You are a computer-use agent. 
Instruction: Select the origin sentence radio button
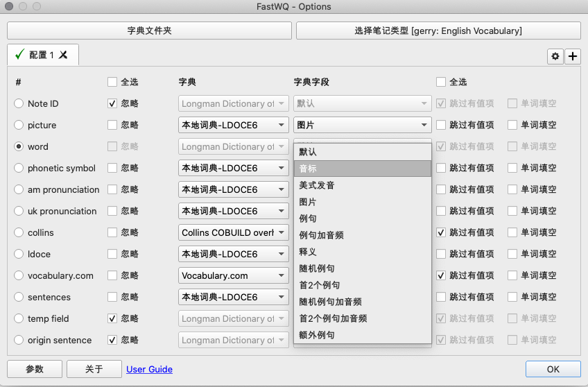tap(19, 340)
